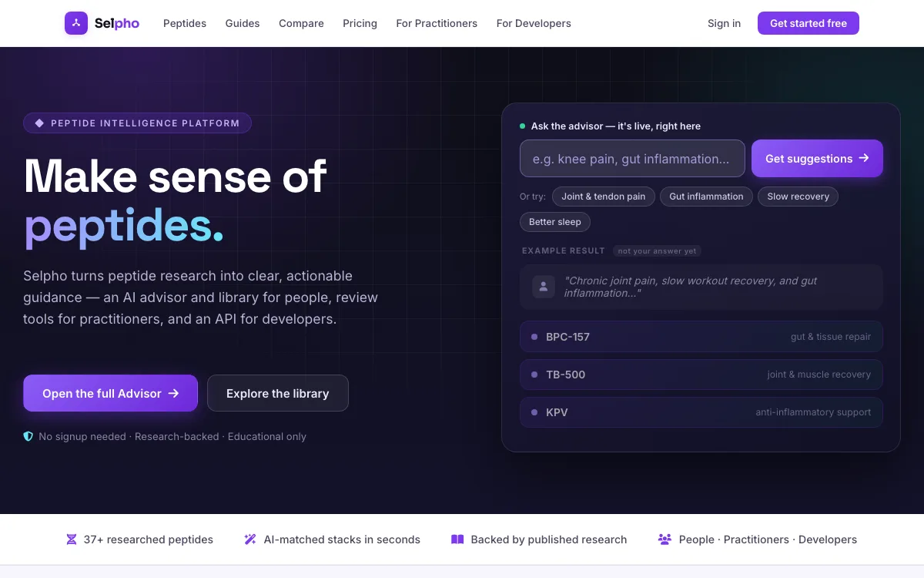The height and width of the screenshot is (578, 924).
Task: Click the 'gut & tissue repair' label
Action: (831, 337)
